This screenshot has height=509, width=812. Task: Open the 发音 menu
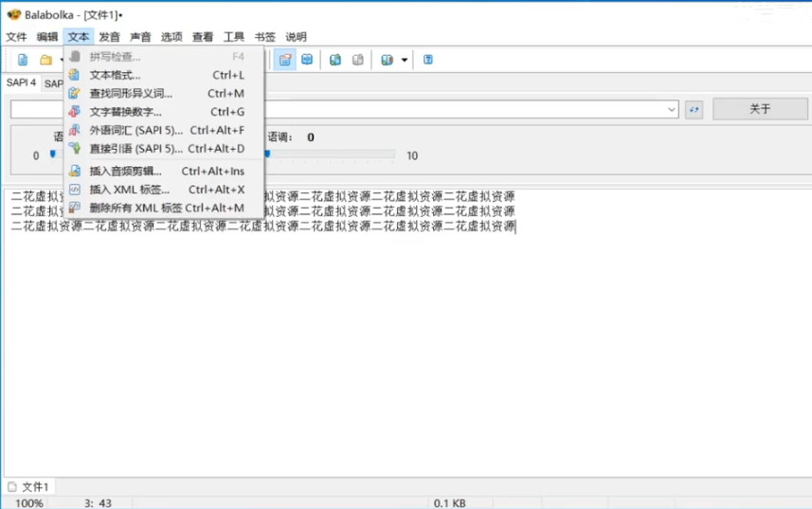109,37
